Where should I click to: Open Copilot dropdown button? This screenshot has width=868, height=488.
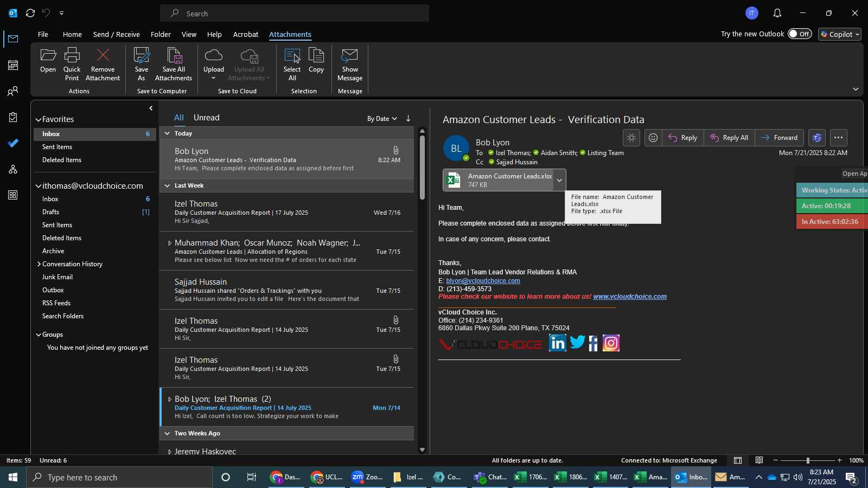click(840, 34)
